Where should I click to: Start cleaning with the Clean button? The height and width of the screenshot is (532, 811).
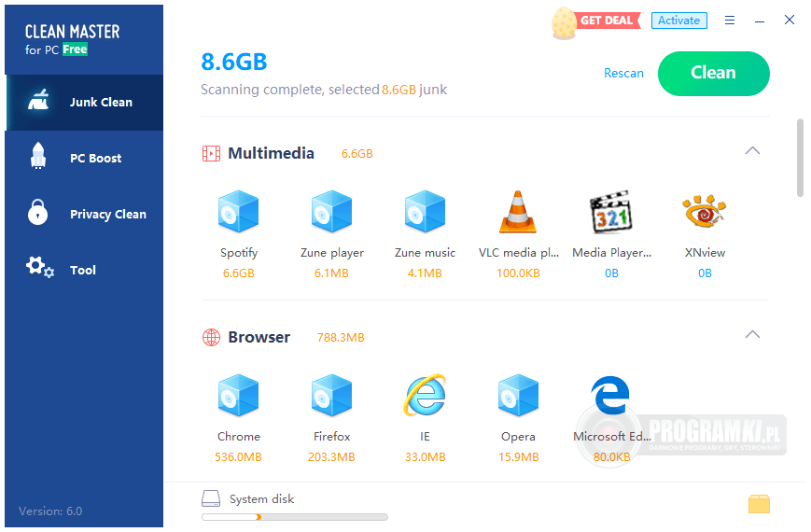pos(713,74)
